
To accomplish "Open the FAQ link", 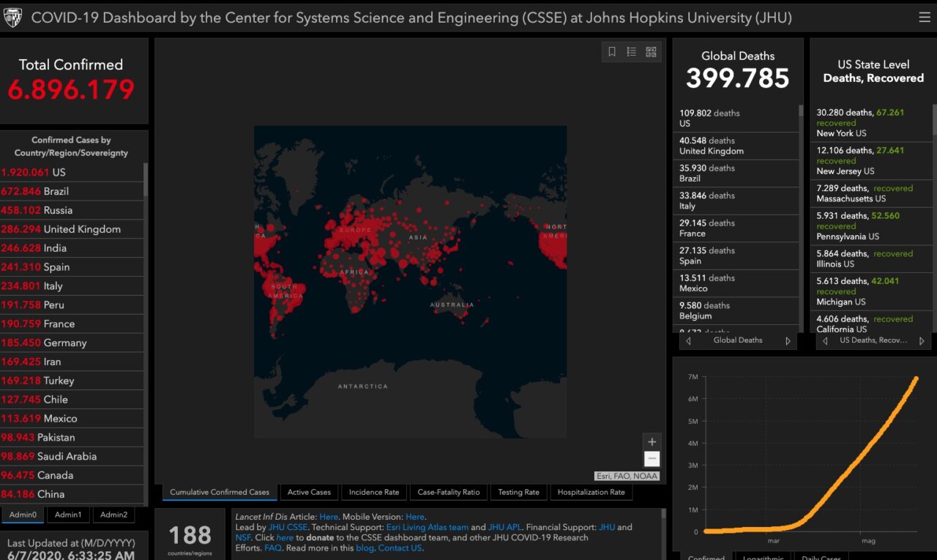I will pos(272,548).
